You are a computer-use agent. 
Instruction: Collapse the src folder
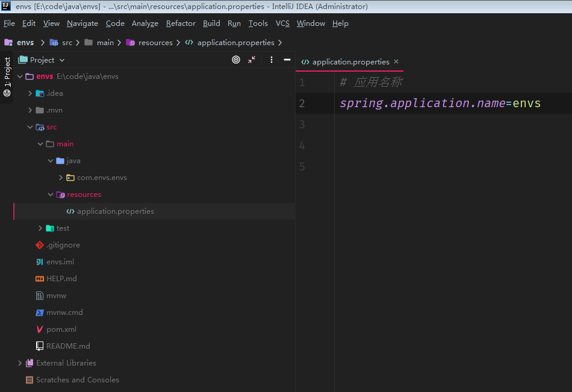pos(30,127)
